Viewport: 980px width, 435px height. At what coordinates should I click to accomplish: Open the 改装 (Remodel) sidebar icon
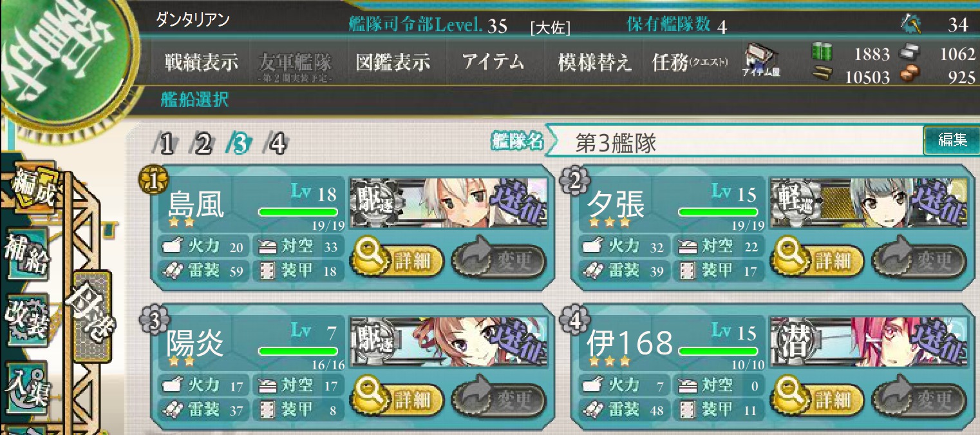[x=28, y=322]
